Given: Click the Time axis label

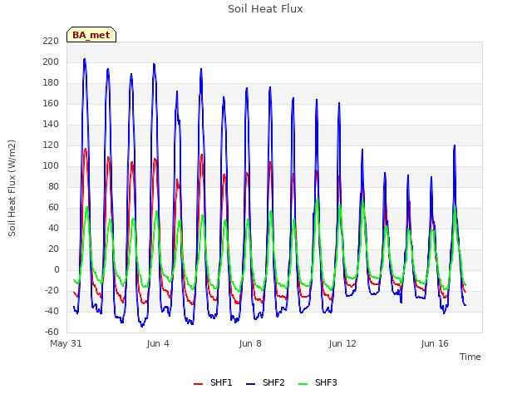Looking at the screenshot, I should (470, 357).
